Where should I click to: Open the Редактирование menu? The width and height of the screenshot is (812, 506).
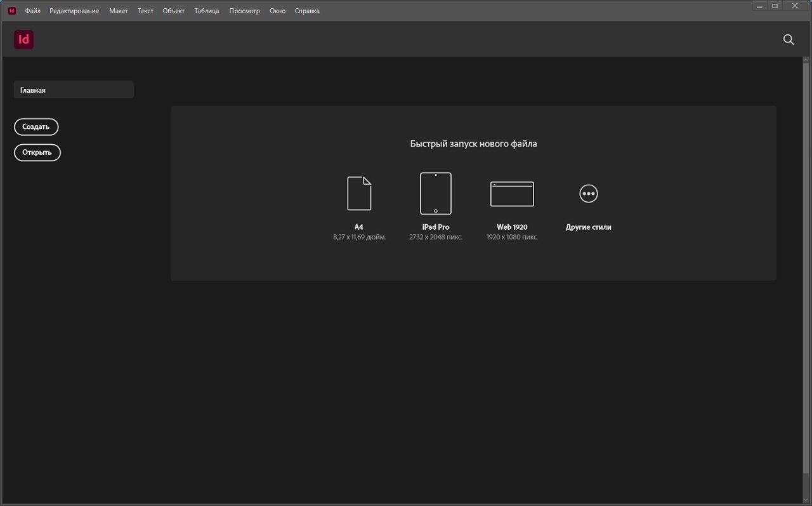click(x=74, y=11)
